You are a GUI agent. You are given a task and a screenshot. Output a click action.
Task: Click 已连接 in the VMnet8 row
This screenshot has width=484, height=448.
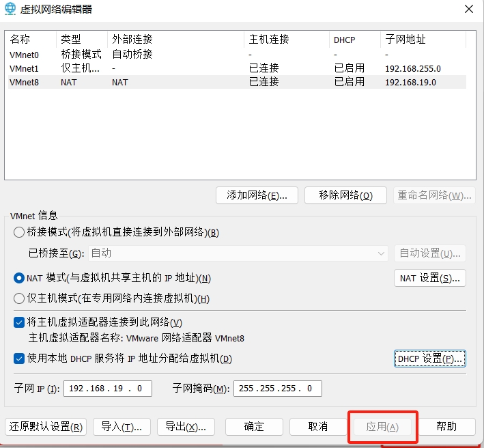coord(264,82)
